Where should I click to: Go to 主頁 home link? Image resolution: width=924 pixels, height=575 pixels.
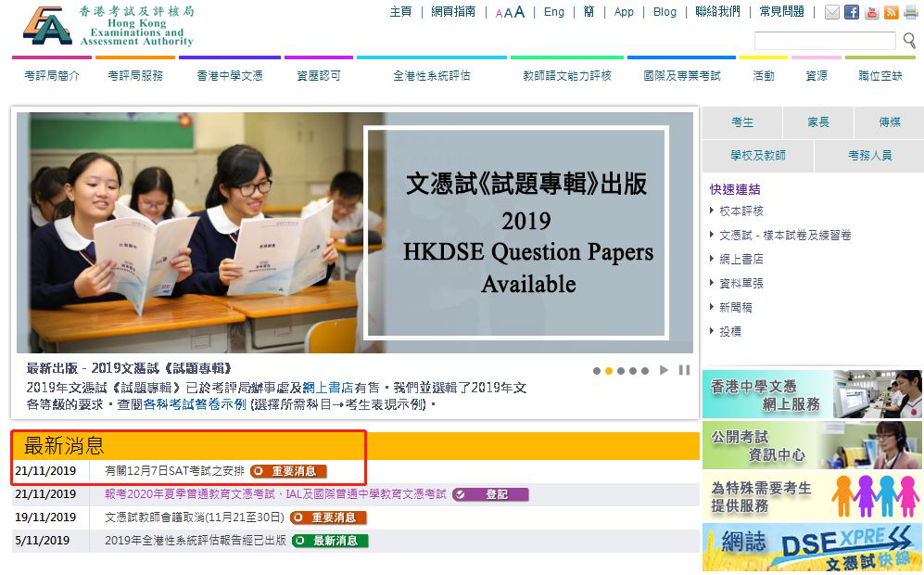coord(400,12)
